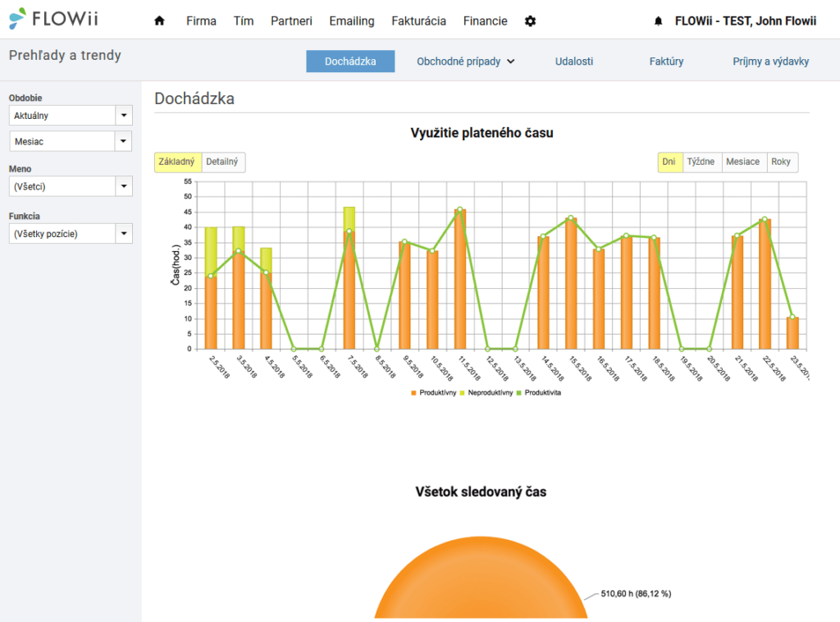840x622 pixels.
Task: Click pie label 510,60 h (86,12 %)
Action: pos(636,593)
